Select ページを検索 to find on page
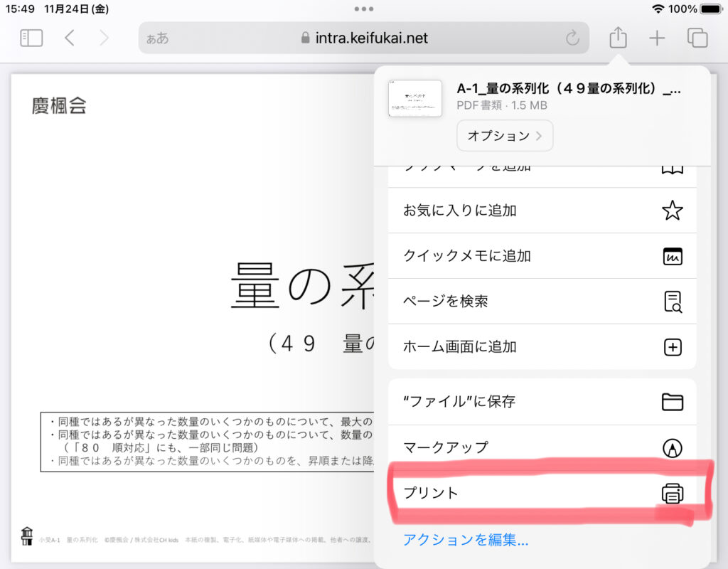Screen dimensions: 728x569 (x=446, y=302)
